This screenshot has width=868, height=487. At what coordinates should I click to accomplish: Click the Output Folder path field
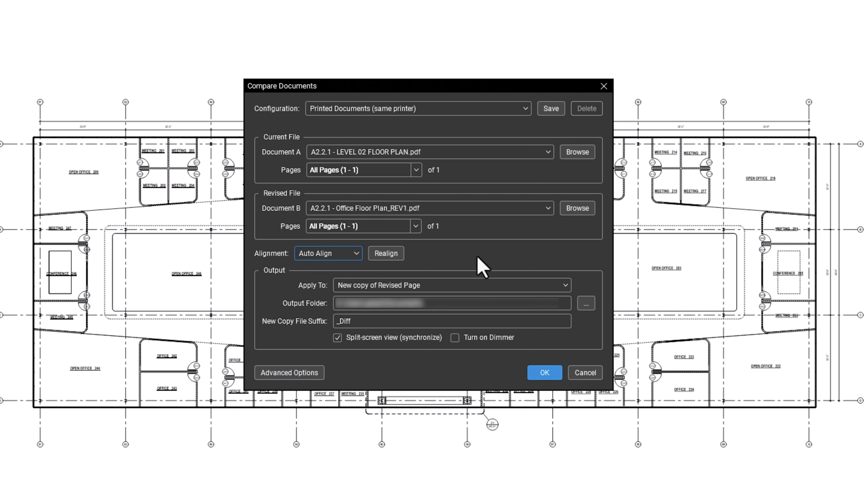tap(452, 303)
